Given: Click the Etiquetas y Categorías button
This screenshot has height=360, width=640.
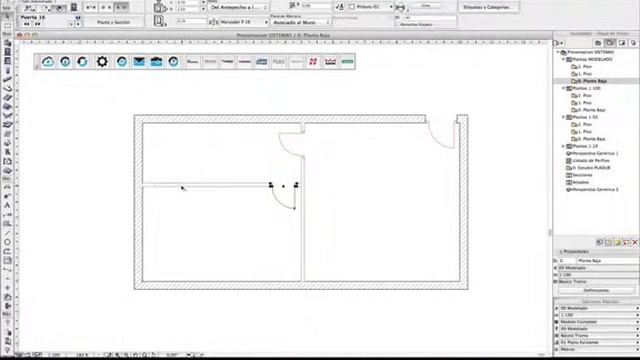Looking at the screenshot, I should pyautogui.click(x=488, y=7).
